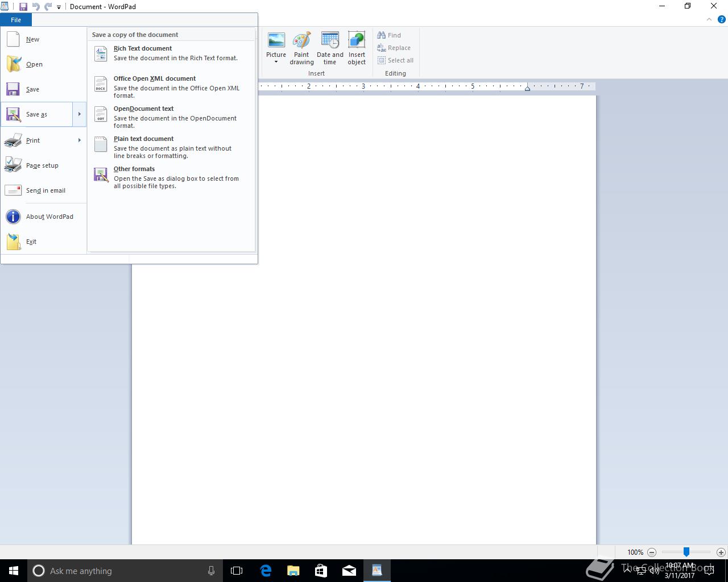Click the New document icon in File menu

13,39
